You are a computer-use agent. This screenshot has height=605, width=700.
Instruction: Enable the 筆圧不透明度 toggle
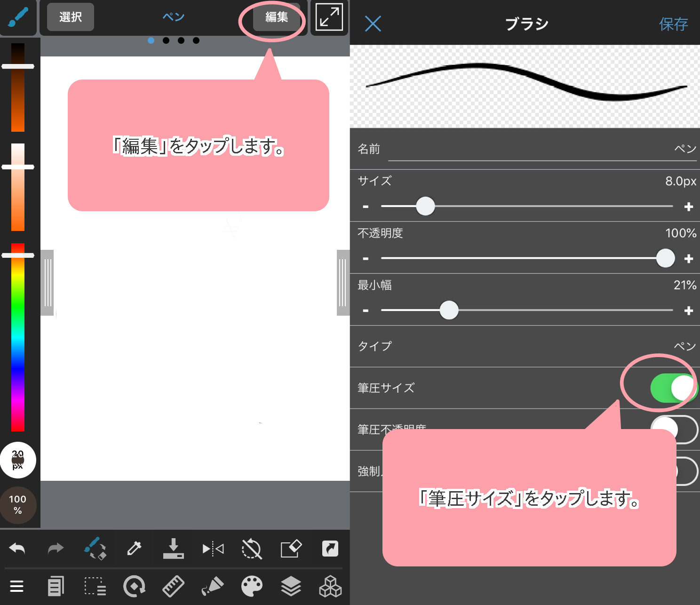click(x=674, y=430)
